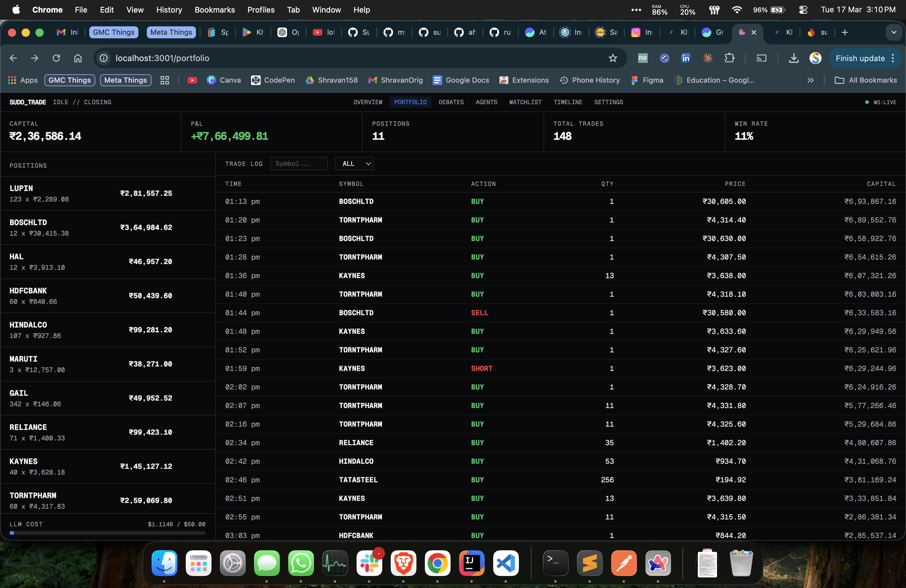Reload the portfolio page

56,58
